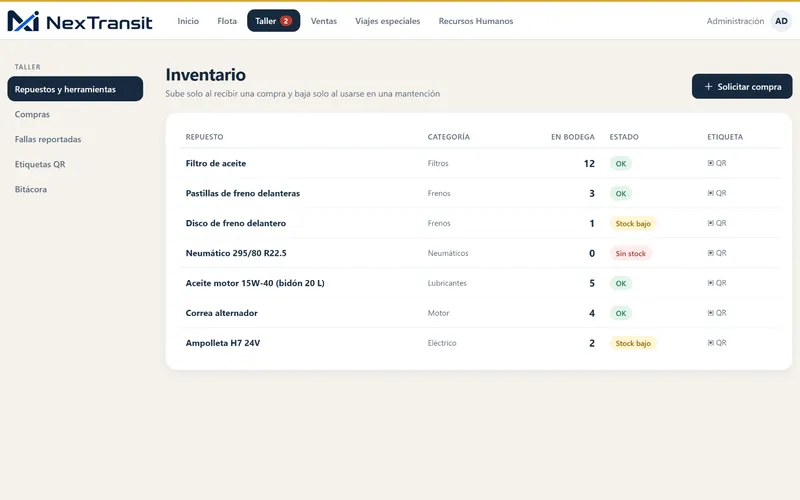Viewport: 800px width, 500px height.
Task: Click the Lubricantes category cell
Action: 447,283
